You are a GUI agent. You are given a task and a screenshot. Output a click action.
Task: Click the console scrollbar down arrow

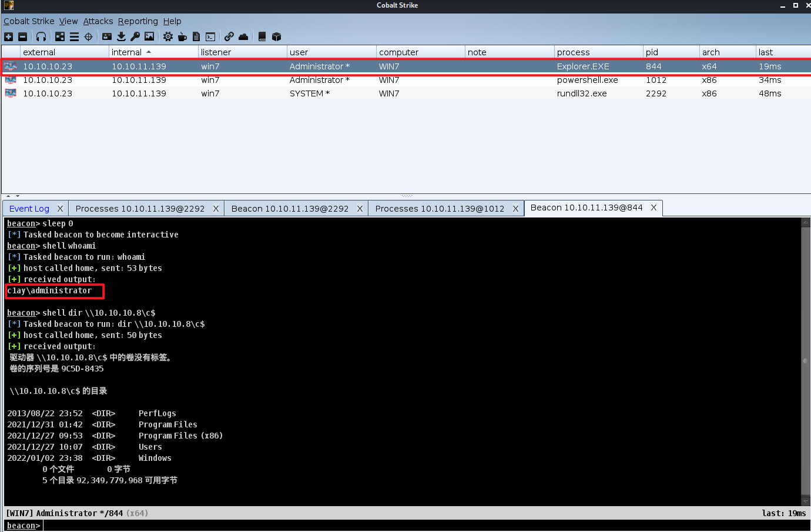806,501
